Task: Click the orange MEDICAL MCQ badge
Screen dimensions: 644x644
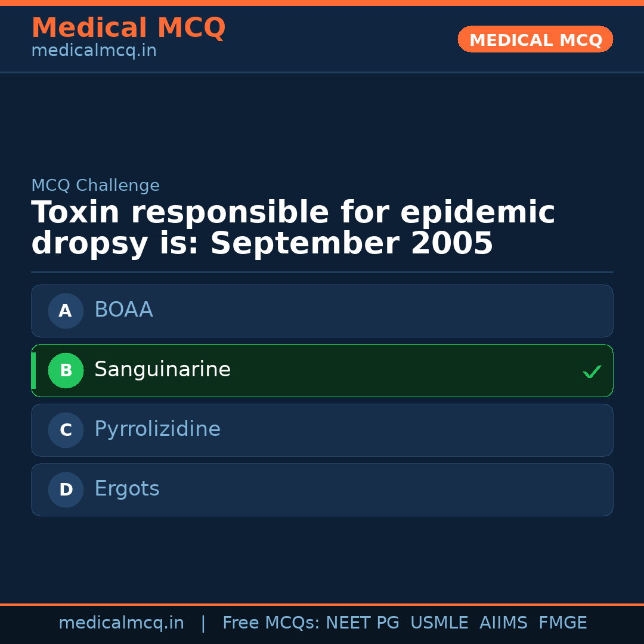Action: [535, 40]
